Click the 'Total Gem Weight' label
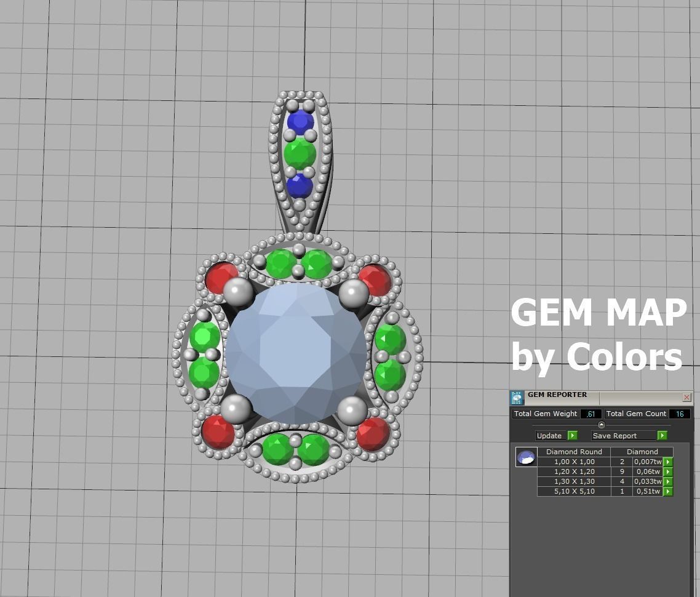700x597 pixels. point(546,414)
